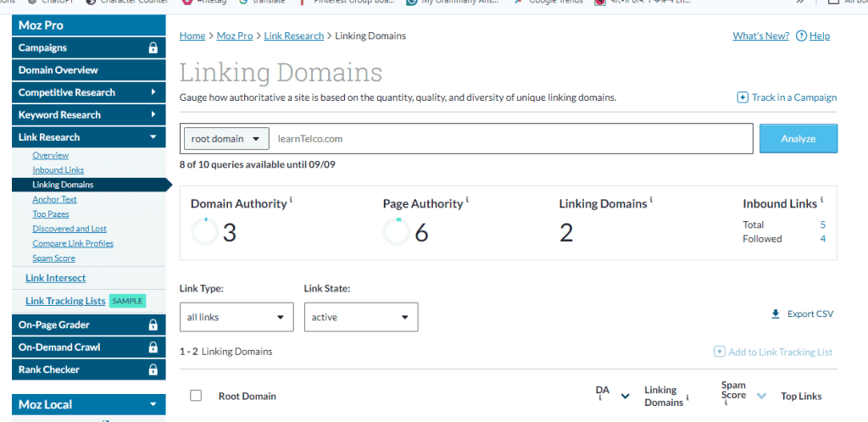Click the followed inbound links value 4
Screen dimensions: 868x422
coord(822,239)
